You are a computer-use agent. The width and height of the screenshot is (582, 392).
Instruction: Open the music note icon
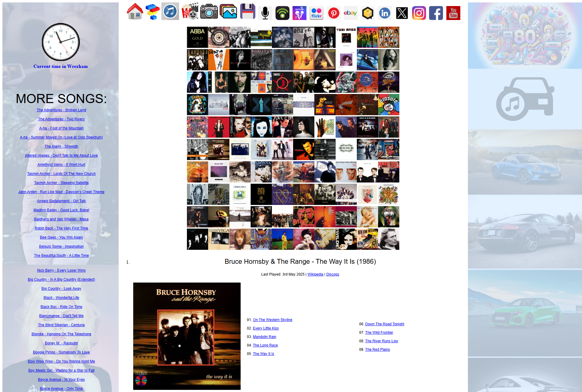[170, 12]
